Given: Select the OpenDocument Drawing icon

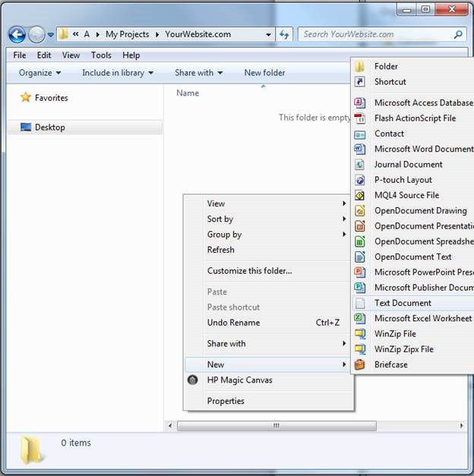Looking at the screenshot, I should (360, 211).
